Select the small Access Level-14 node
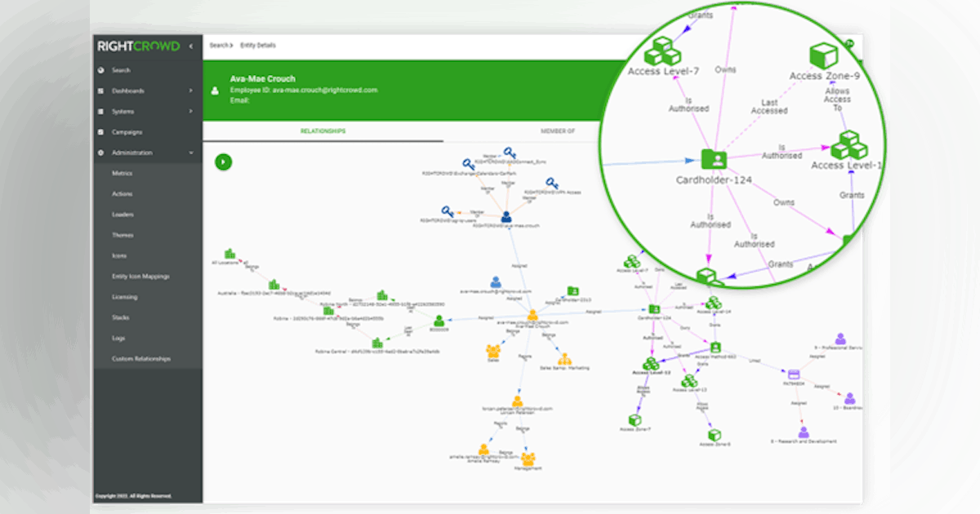Screen dimensions: 980x514 714,303
